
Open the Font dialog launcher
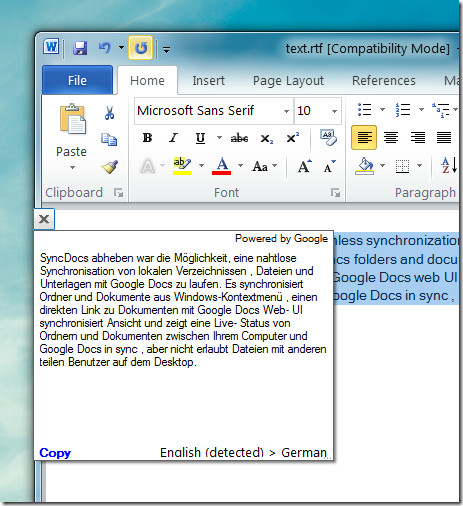click(x=335, y=192)
